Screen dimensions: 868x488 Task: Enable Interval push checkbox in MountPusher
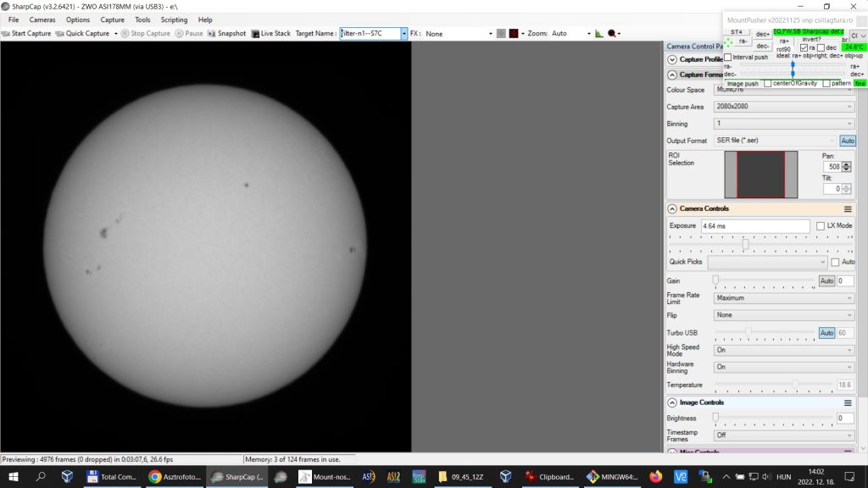(x=728, y=57)
